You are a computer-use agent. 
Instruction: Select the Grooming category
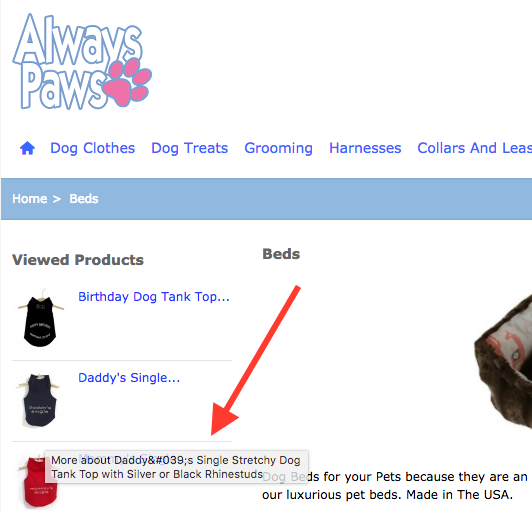tap(279, 148)
